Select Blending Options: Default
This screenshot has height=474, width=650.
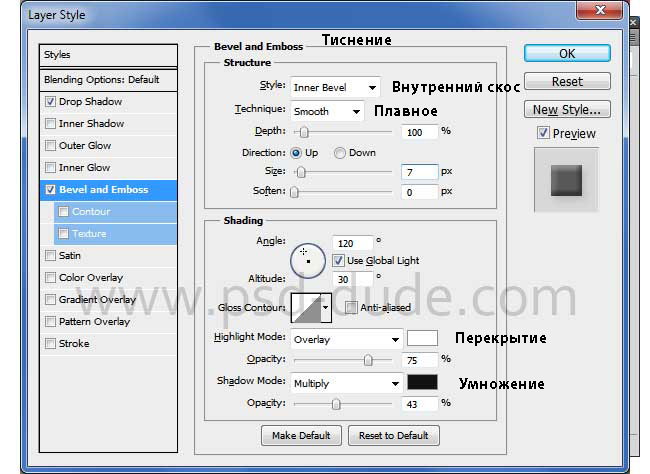pyautogui.click(x=108, y=80)
